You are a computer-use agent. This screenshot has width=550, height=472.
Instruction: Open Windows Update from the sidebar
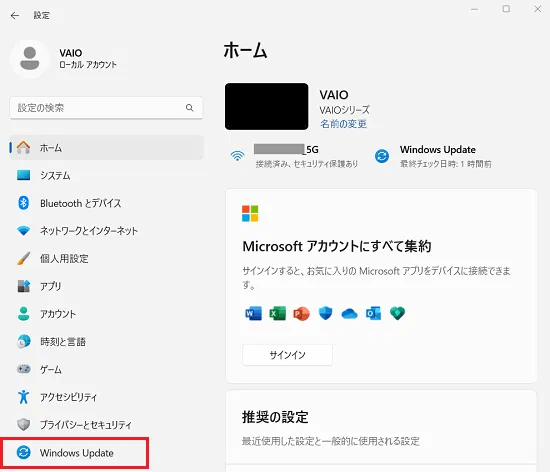pos(75,453)
